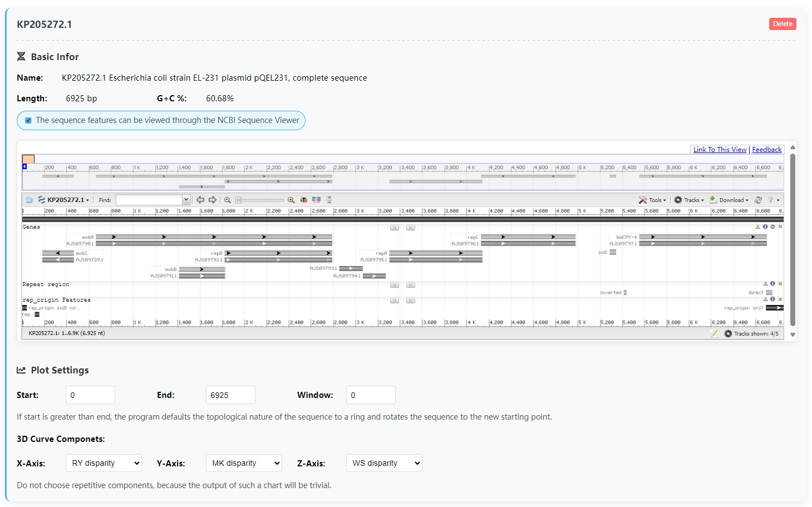Click the red Delete button

pyautogui.click(x=783, y=24)
